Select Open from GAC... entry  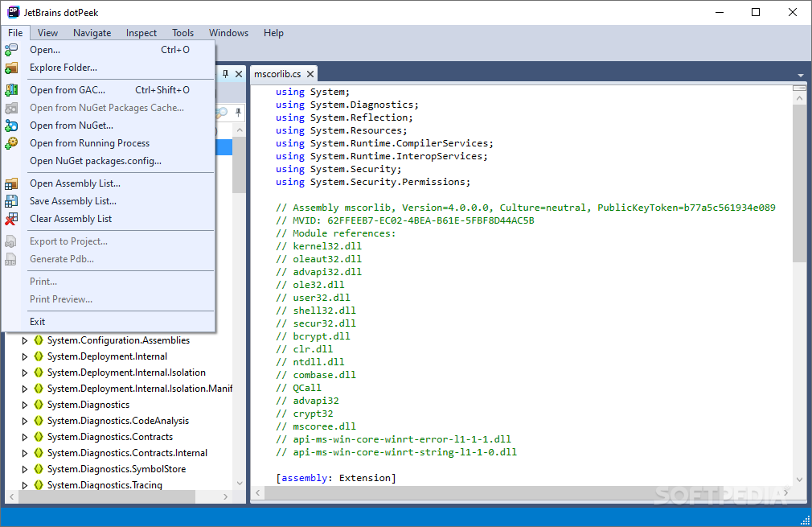[109, 89]
